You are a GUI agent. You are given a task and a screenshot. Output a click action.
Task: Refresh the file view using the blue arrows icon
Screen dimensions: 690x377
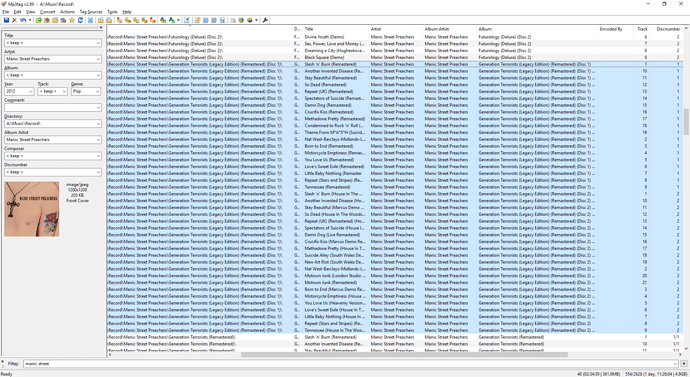(x=81, y=20)
